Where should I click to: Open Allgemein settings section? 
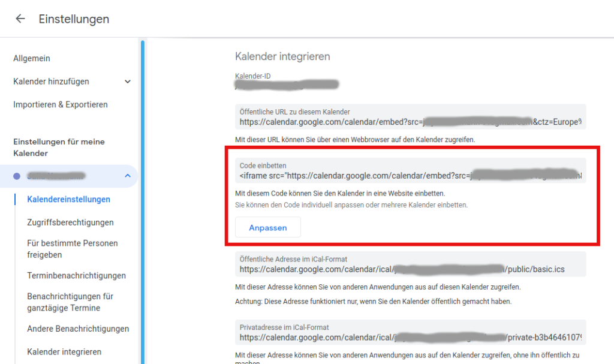pos(32,58)
